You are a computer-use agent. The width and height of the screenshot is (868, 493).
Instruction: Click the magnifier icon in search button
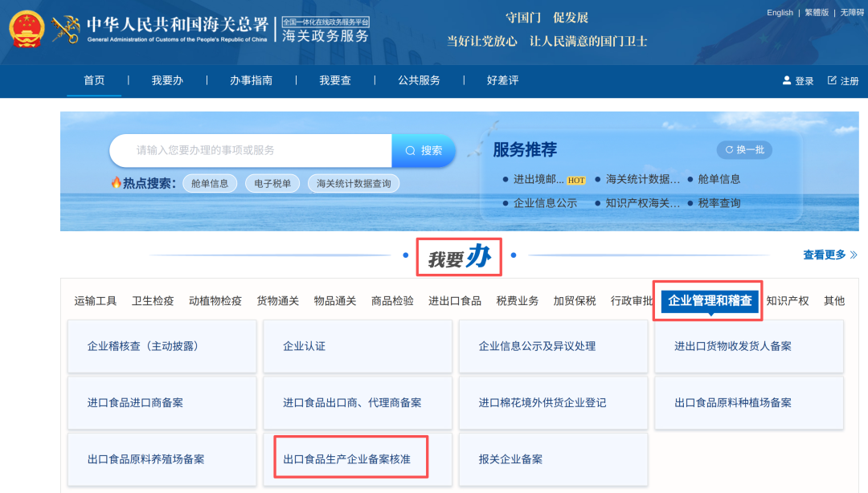[410, 150]
